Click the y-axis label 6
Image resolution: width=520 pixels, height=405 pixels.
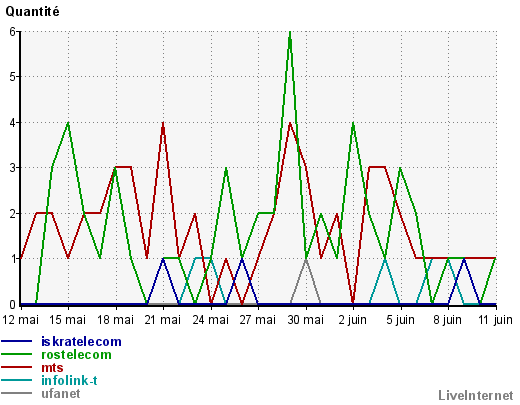(13, 32)
